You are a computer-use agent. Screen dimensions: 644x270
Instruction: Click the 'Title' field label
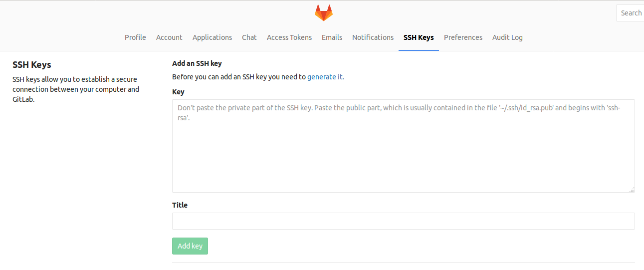[x=180, y=205]
